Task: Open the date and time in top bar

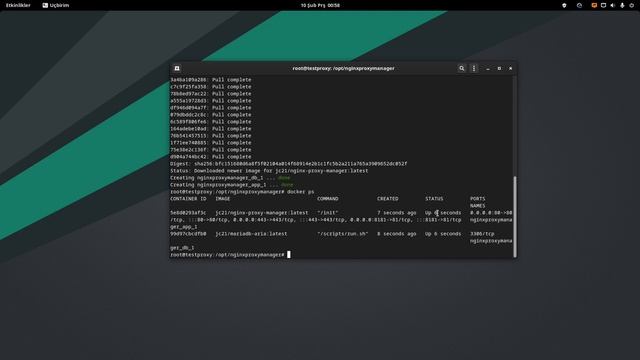Action: tap(320, 5)
